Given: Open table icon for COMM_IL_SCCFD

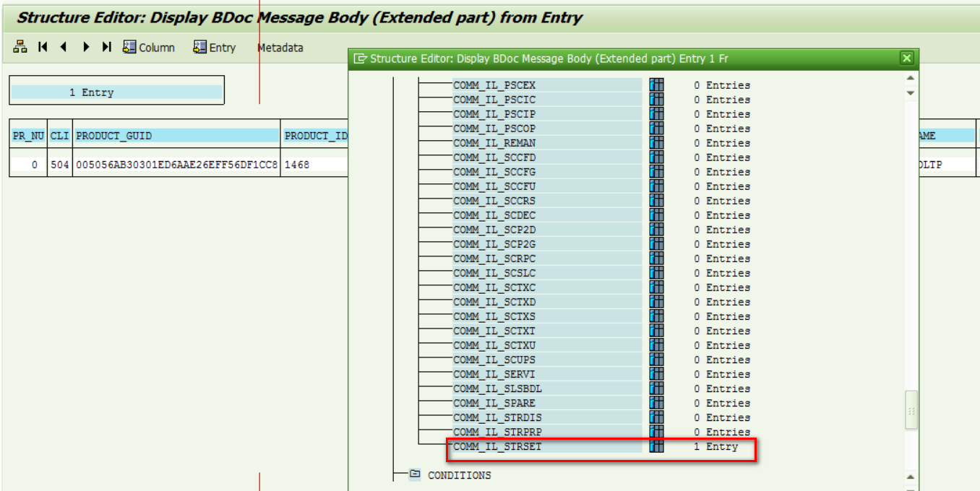Looking at the screenshot, I should point(656,157).
